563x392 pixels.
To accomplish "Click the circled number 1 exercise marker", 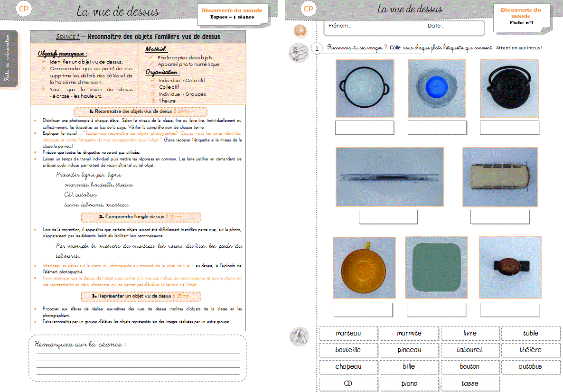I will (x=317, y=48).
